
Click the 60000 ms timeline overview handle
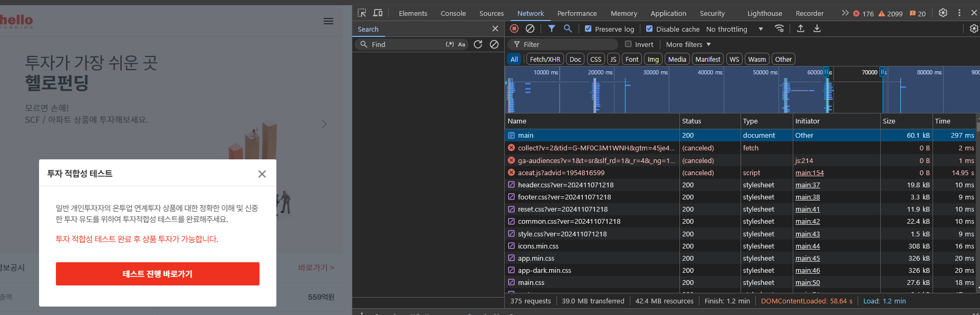tap(827, 72)
